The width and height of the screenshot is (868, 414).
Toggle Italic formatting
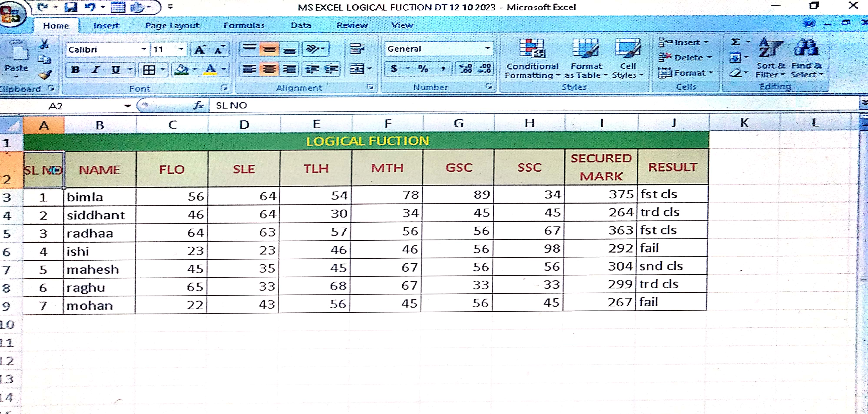(96, 70)
